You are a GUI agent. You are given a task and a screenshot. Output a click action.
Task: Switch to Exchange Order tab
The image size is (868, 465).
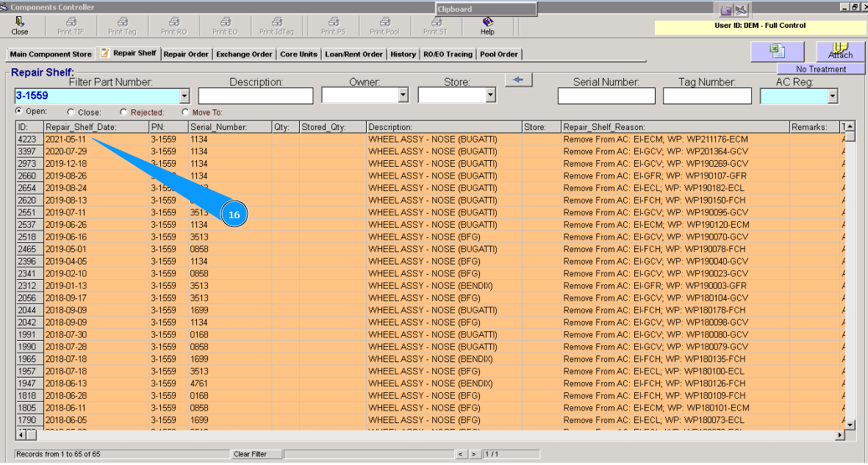point(244,54)
